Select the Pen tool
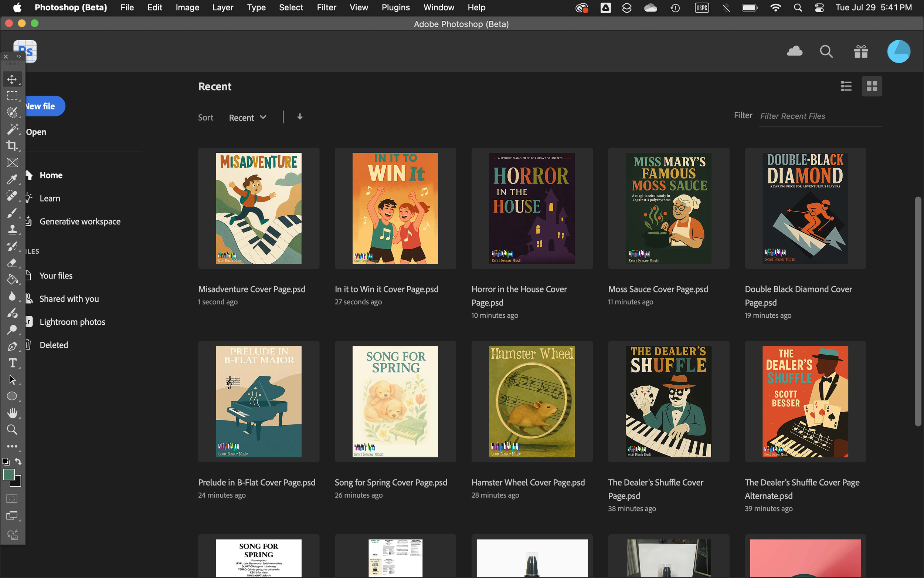 point(12,347)
